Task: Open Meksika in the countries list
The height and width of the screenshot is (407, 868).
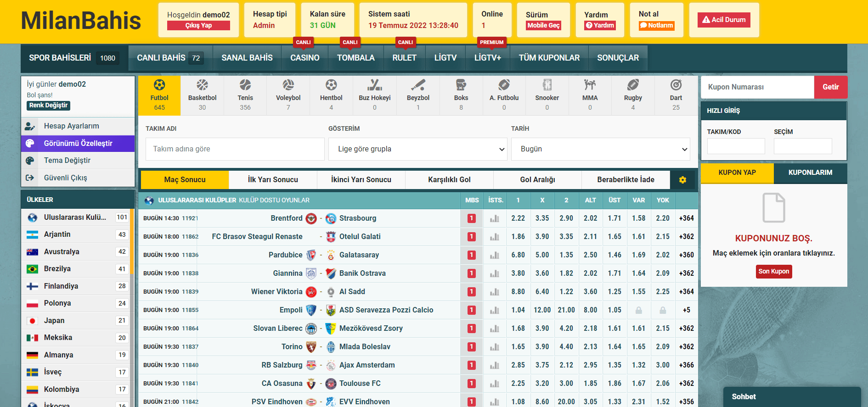Action: point(76,338)
